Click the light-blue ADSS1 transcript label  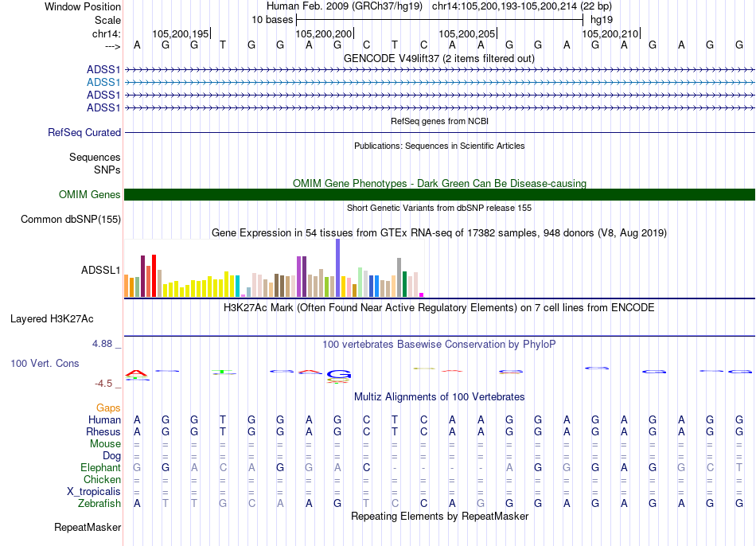click(103, 82)
